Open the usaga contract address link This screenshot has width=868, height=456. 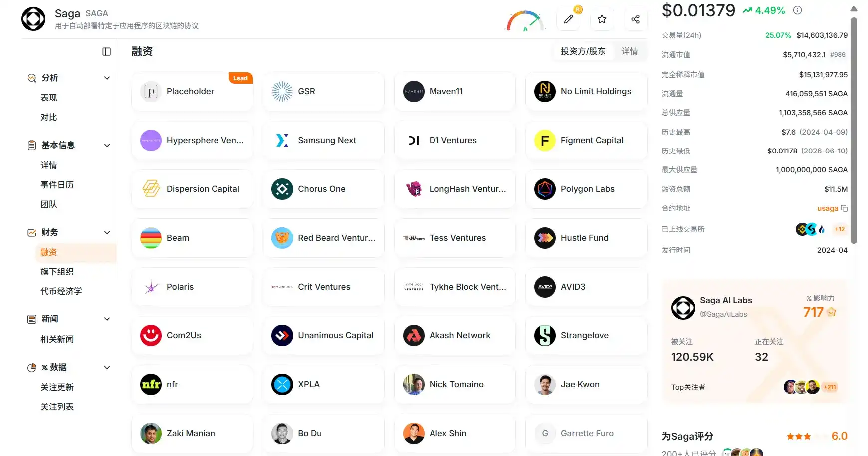pyautogui.click(x=827, y=208)
